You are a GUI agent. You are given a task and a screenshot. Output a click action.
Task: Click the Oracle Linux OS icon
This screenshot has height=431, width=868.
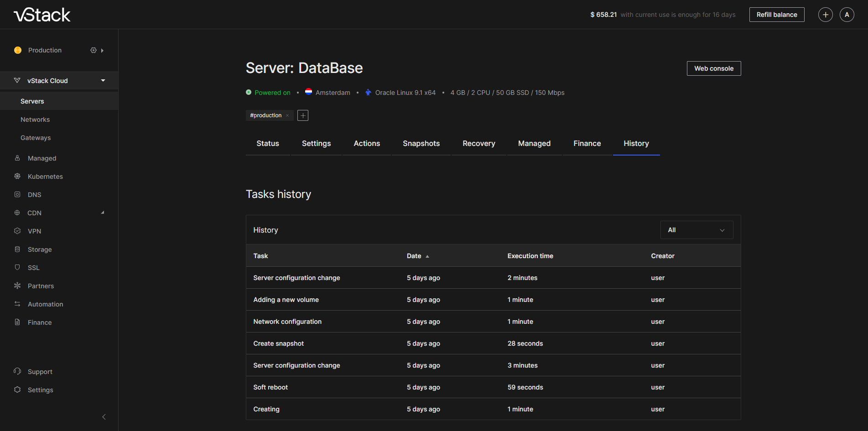tap(368, 92)
